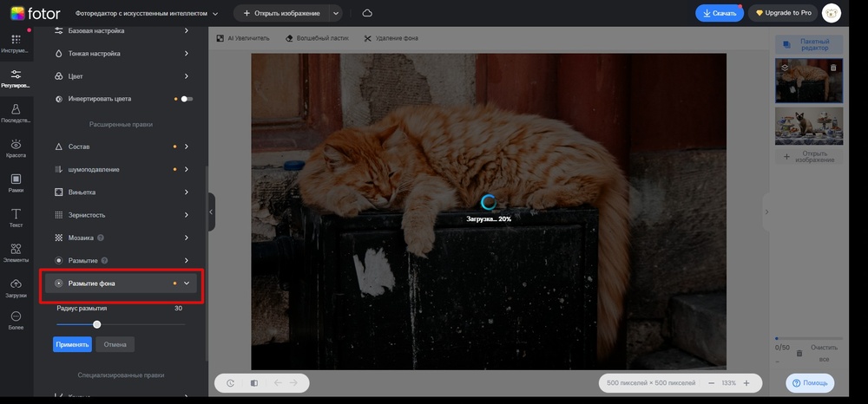
Task: Toggle the Инвертировать цвета switch
Action: 186,99
